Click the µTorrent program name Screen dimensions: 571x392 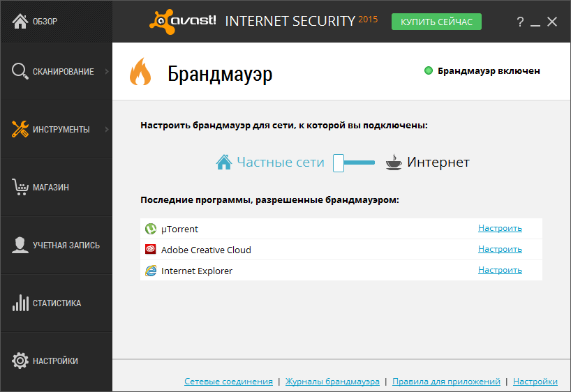click(x=179, y=229)
